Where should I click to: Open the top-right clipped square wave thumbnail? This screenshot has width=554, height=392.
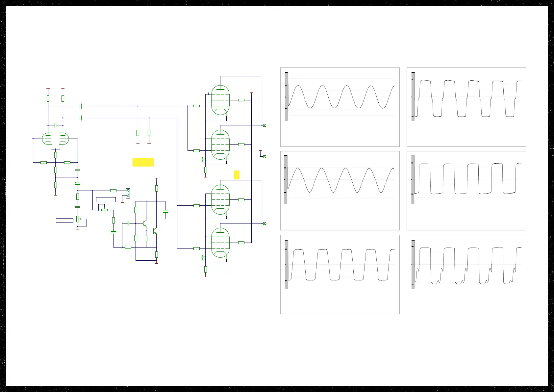click(466, 107)
